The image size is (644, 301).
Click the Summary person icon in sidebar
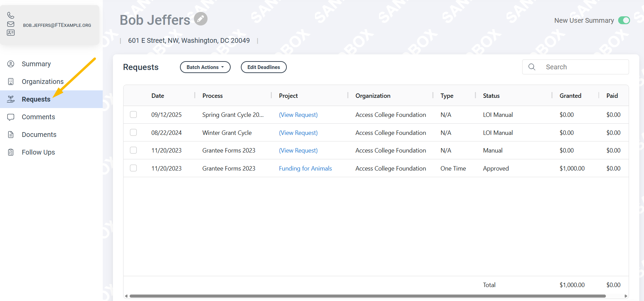tap(11, 64)
